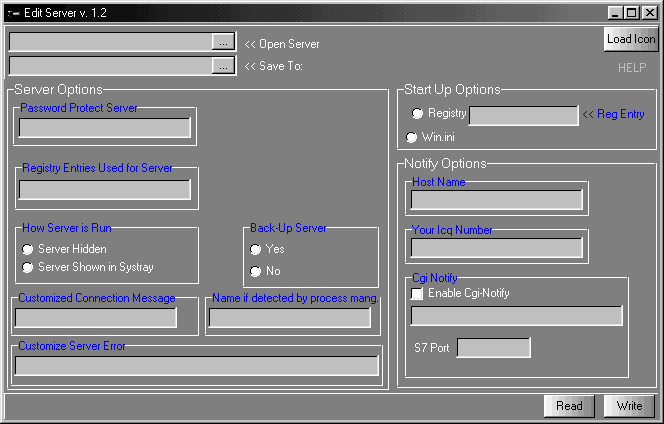Click the Save To browse button
Screen dimensions: 664x424
coord(223,65)
